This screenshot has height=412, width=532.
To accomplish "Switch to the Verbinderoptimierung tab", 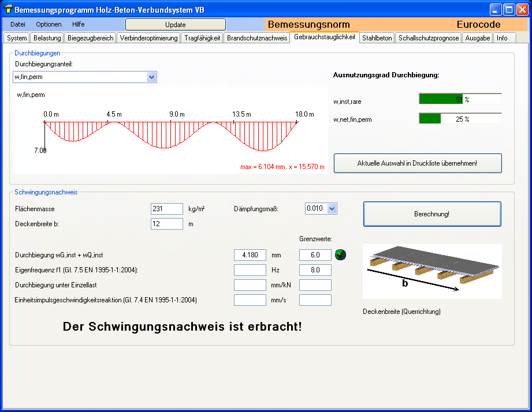I will pyautogui.click(x=148, y=38).
